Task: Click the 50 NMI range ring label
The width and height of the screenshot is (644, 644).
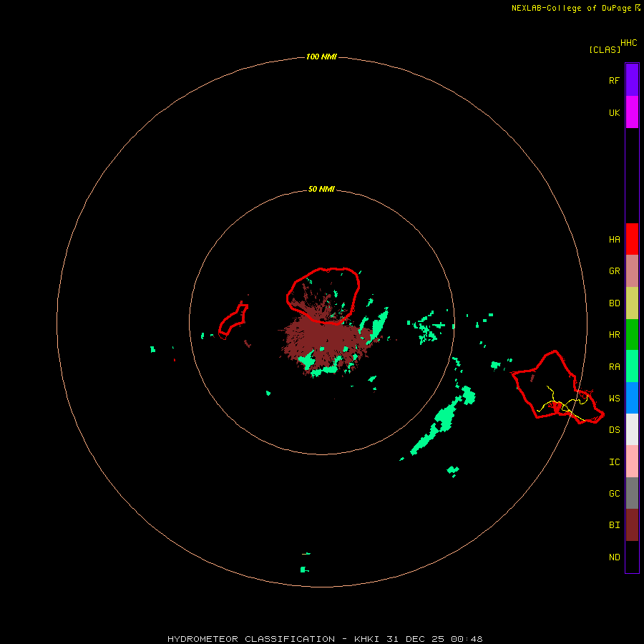Action: pos(321,189)
